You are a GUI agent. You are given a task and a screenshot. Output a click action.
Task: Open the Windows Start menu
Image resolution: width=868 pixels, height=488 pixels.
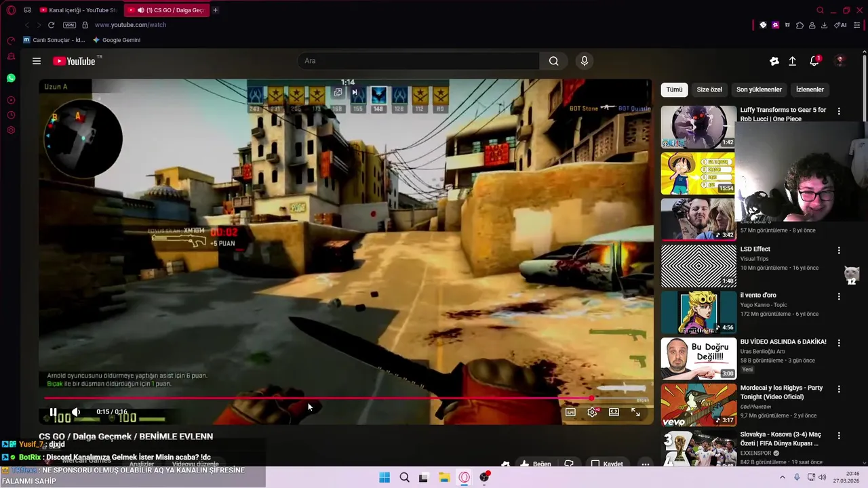tap(384, 477)
